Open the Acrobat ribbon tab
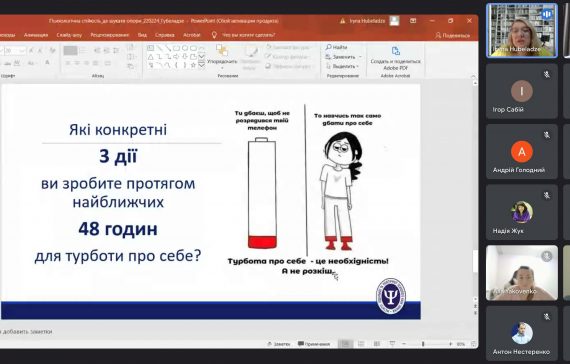Image resolution: width=570 pixels, height=364 pixels. pyautogui.click(x=192, y=35)
